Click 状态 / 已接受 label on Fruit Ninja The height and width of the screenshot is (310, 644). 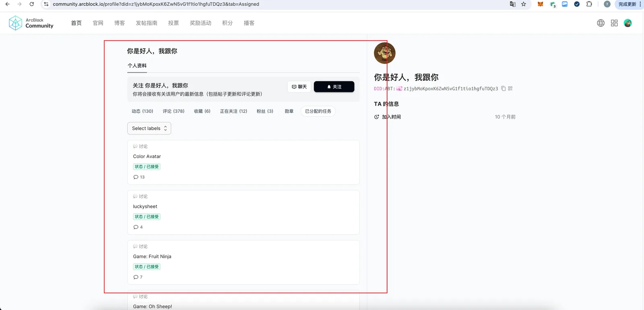pyautogui.click(x=147, y=266)
